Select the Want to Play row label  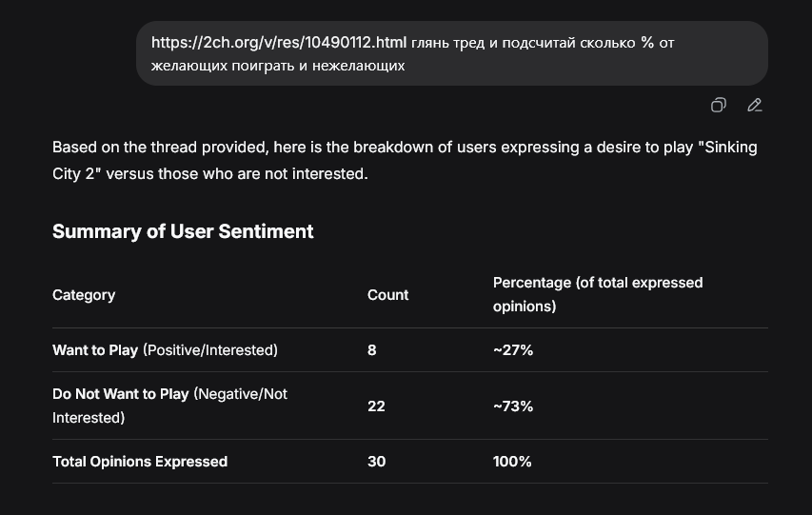click(95, 350)
